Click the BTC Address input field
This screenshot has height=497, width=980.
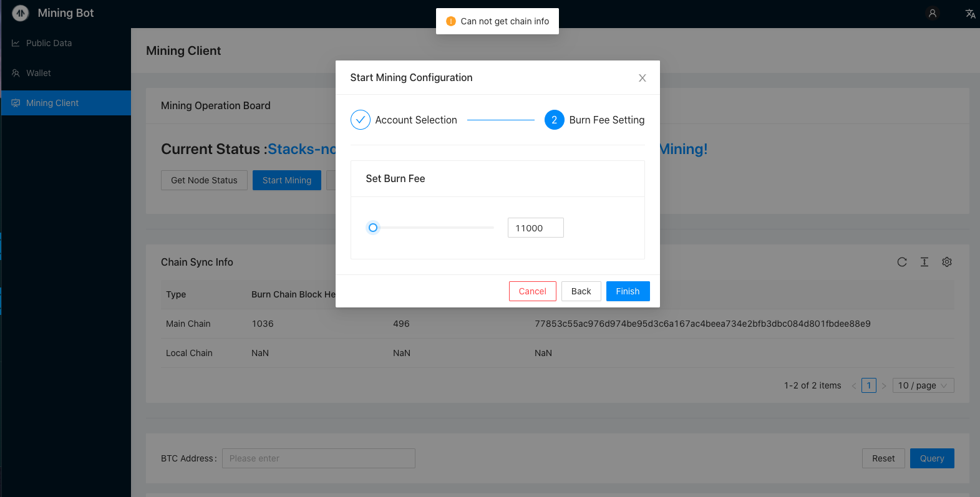pyautogui.click(x=319, y=458)
